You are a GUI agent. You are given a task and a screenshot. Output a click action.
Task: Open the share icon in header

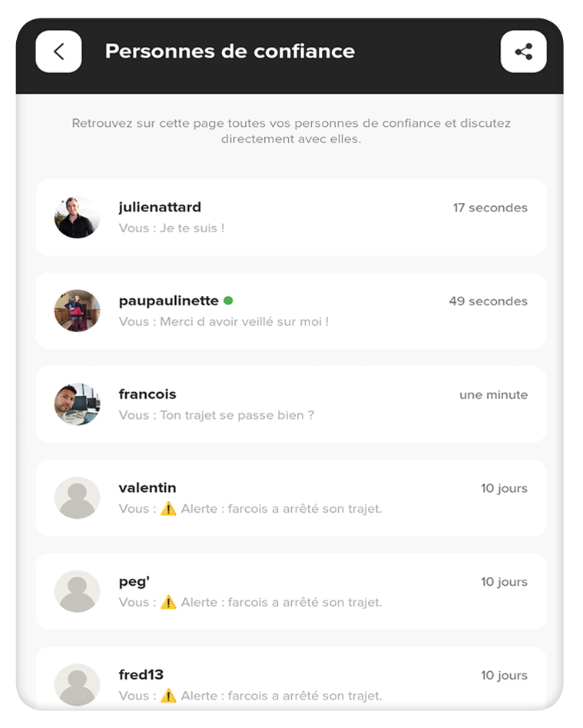(523, 52)
